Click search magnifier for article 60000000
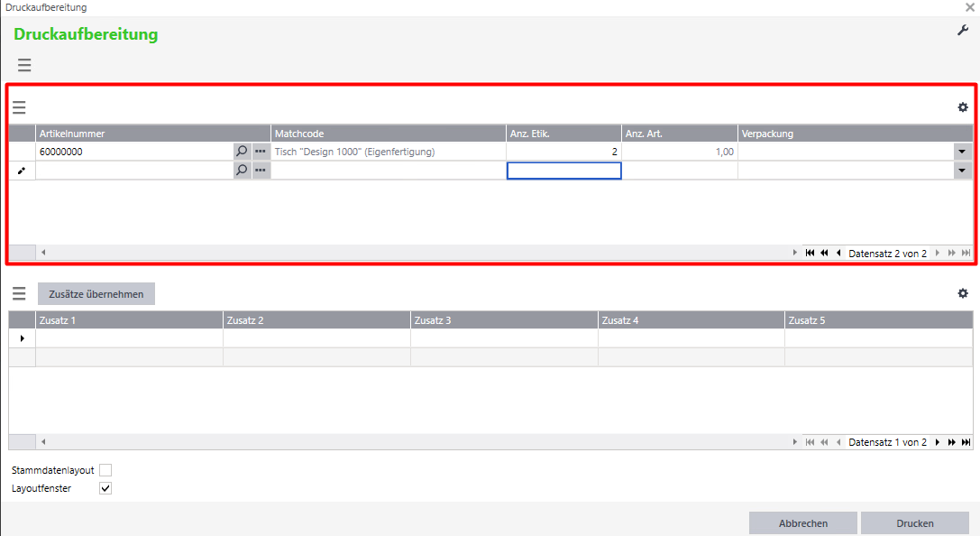Screen dimensions: 980x536 (242, 152)
